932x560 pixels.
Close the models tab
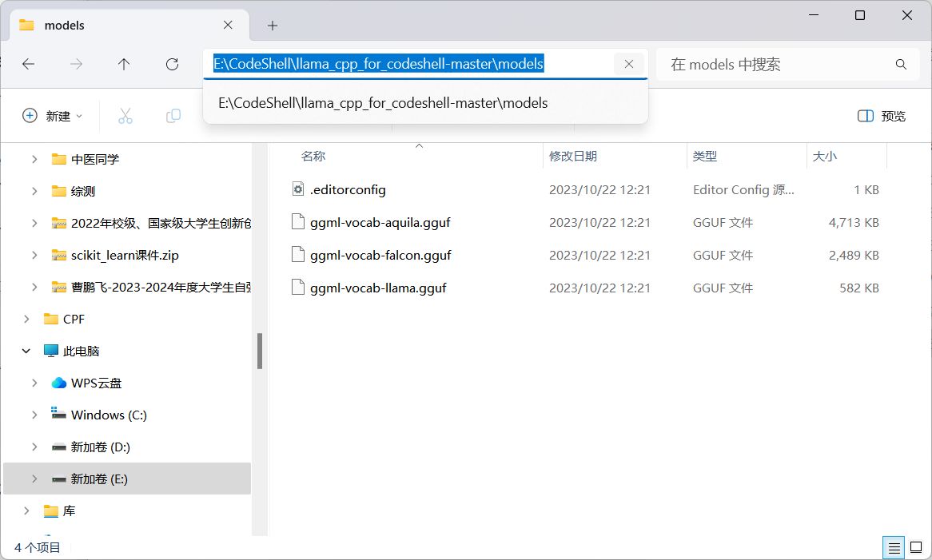229,26
